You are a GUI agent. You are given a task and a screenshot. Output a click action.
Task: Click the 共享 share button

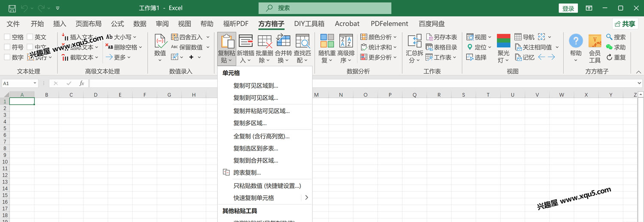point(625,24)
